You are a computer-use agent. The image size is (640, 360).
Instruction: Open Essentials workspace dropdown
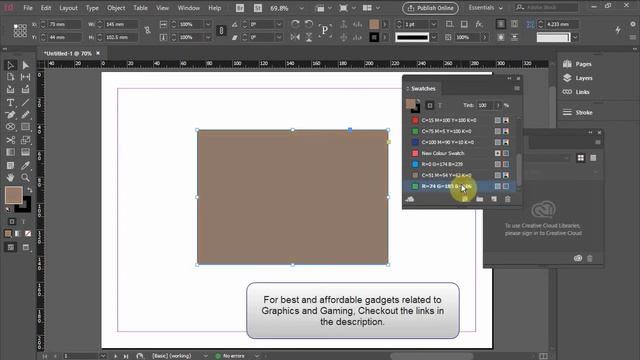click(x=485, y=8)
